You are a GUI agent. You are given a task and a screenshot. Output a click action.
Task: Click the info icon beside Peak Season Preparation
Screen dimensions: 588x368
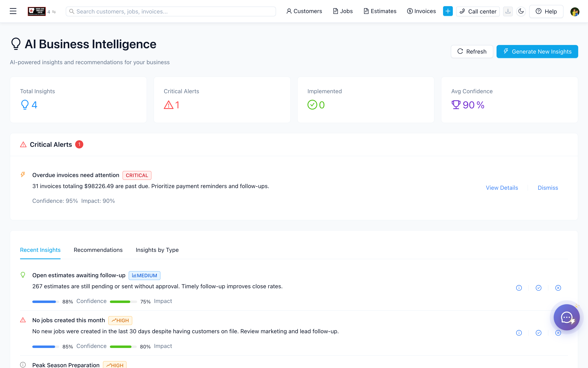pos(23,365)
